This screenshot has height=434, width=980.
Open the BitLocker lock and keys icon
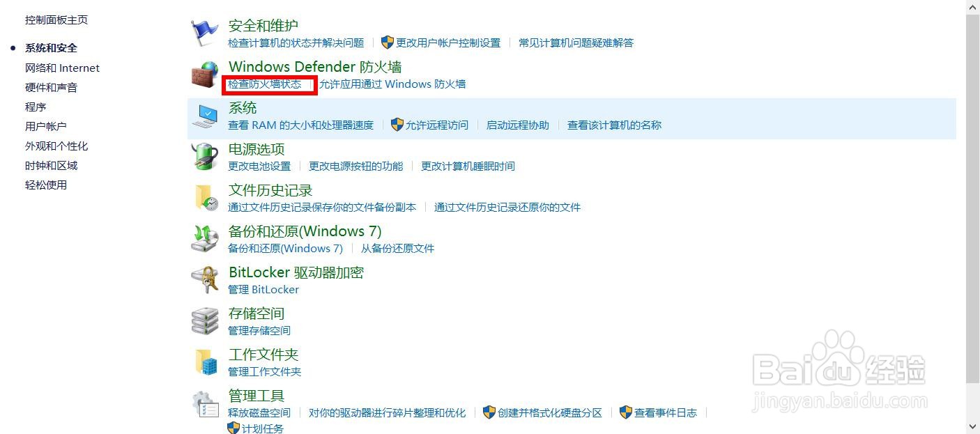pos(205,279)
